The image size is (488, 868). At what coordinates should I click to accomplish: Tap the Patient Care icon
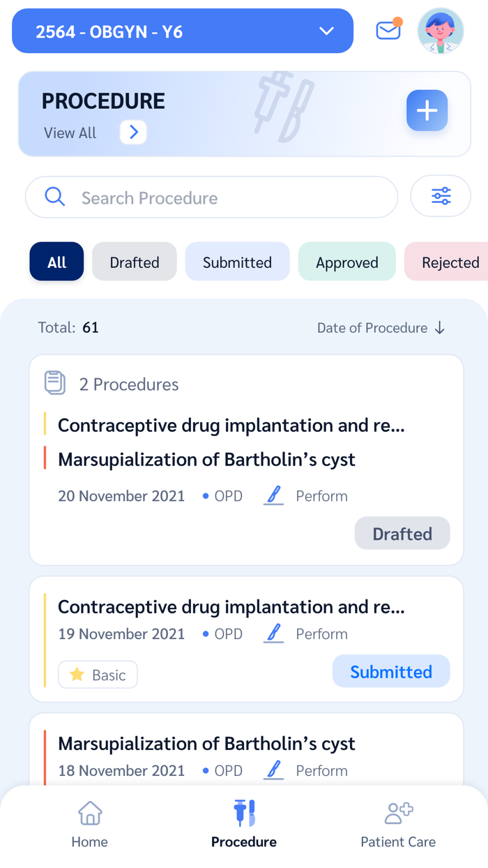click(x=398, y=811)
